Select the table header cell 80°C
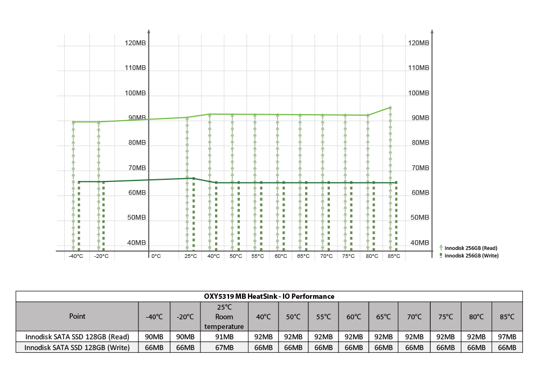Viewport: 539px width, 392px height. (476, 317)
